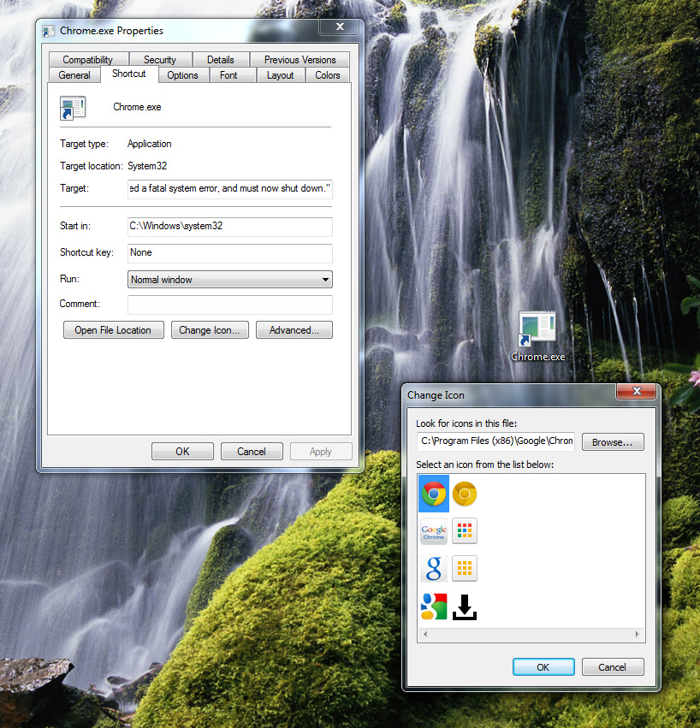Click the Open File Location button

(x=113, y=329)
